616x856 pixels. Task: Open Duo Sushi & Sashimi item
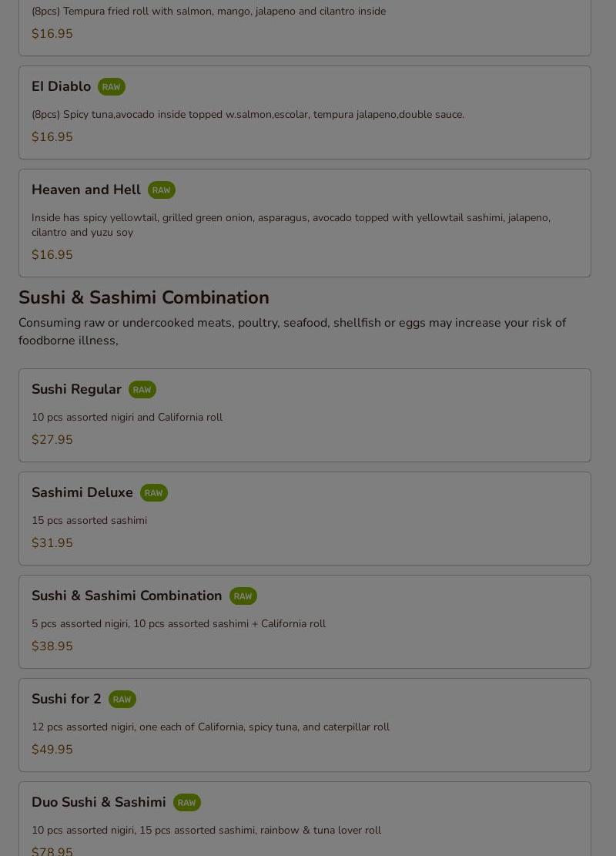pos(305,819)
